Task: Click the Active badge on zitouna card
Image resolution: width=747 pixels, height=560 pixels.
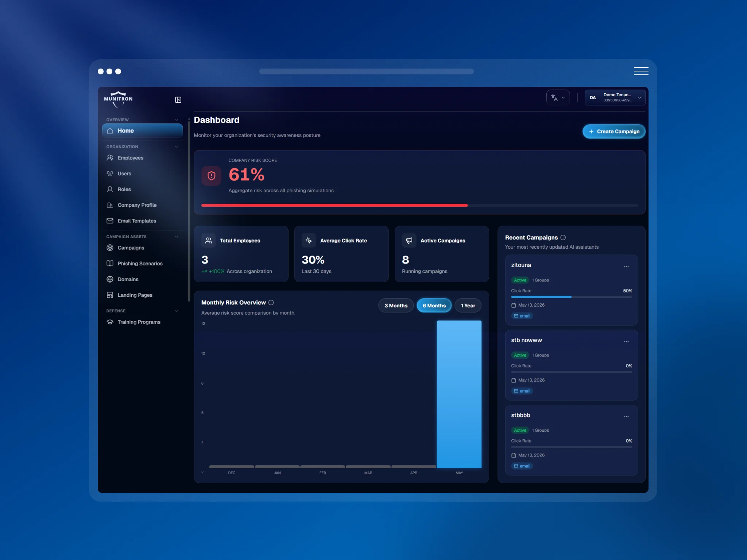Action: (x=520, y=280)
